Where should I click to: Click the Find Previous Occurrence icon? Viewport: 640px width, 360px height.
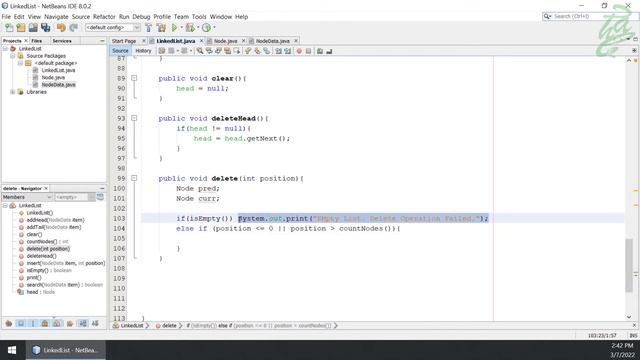(209, 51)
